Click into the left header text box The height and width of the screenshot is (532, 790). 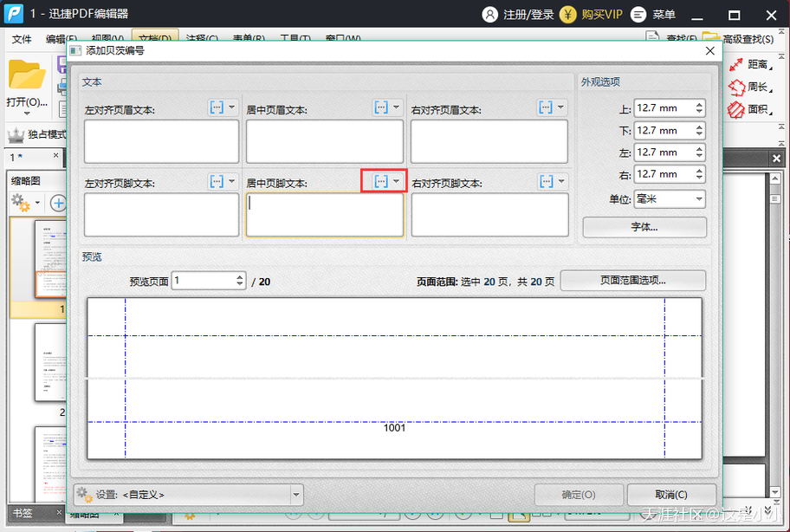coord(161,141)
